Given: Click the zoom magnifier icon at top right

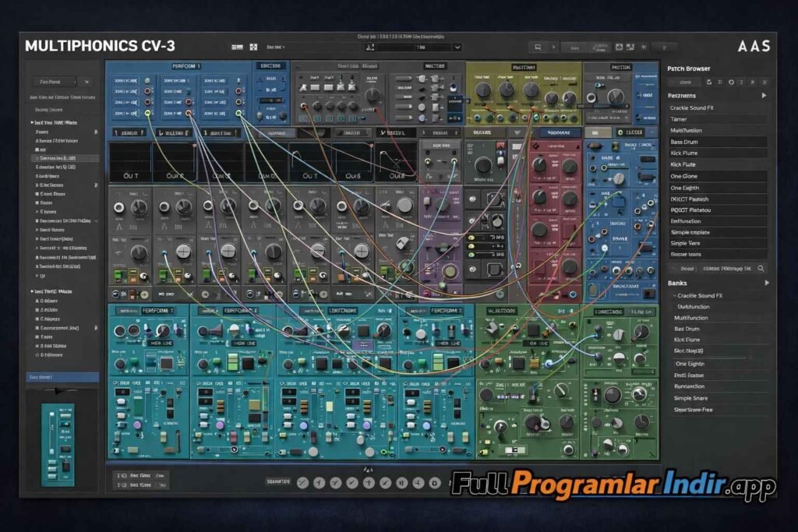Looking at the screenshot, I should tap(539, 47).
